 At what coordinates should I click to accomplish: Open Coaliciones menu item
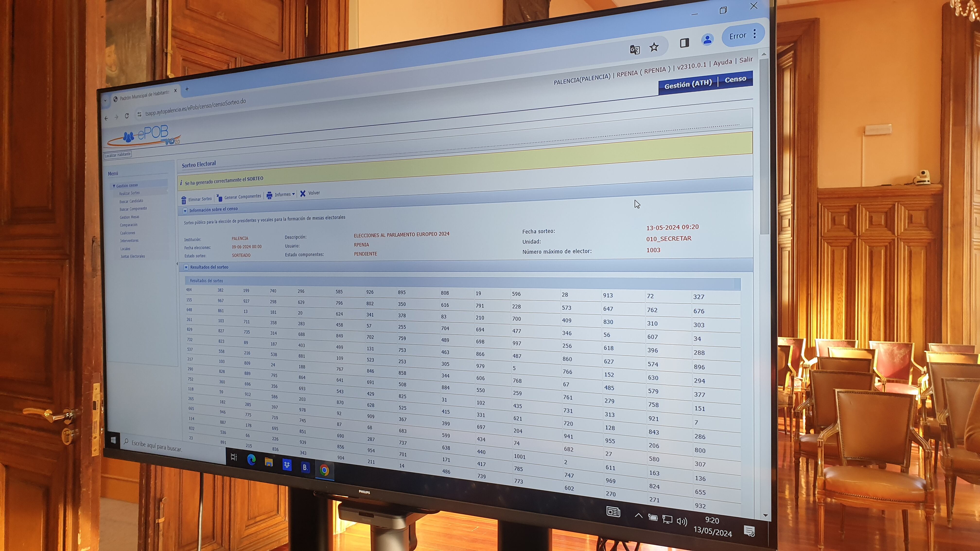(127, 233)
